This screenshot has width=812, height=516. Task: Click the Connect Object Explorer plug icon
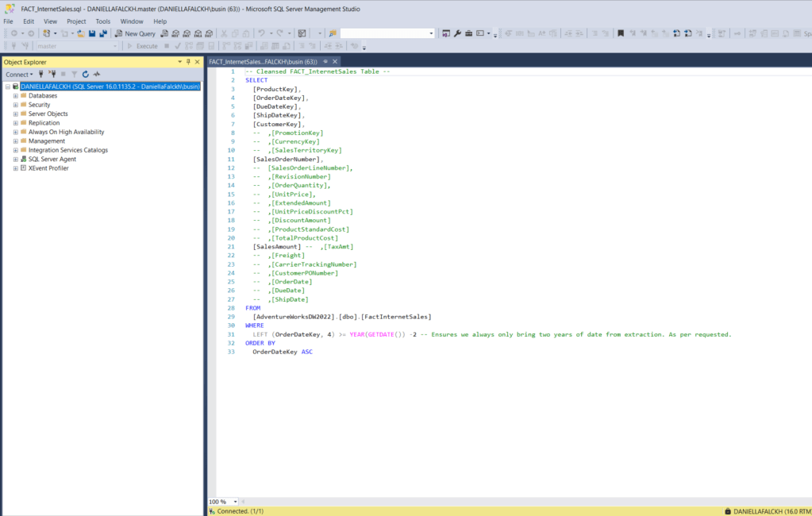coord(41,74)
